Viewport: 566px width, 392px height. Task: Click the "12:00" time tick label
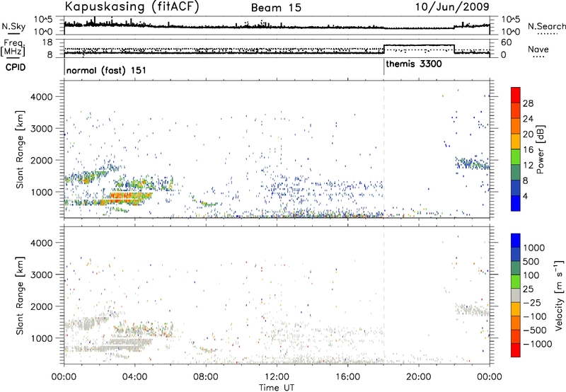(x=277, y=377)
